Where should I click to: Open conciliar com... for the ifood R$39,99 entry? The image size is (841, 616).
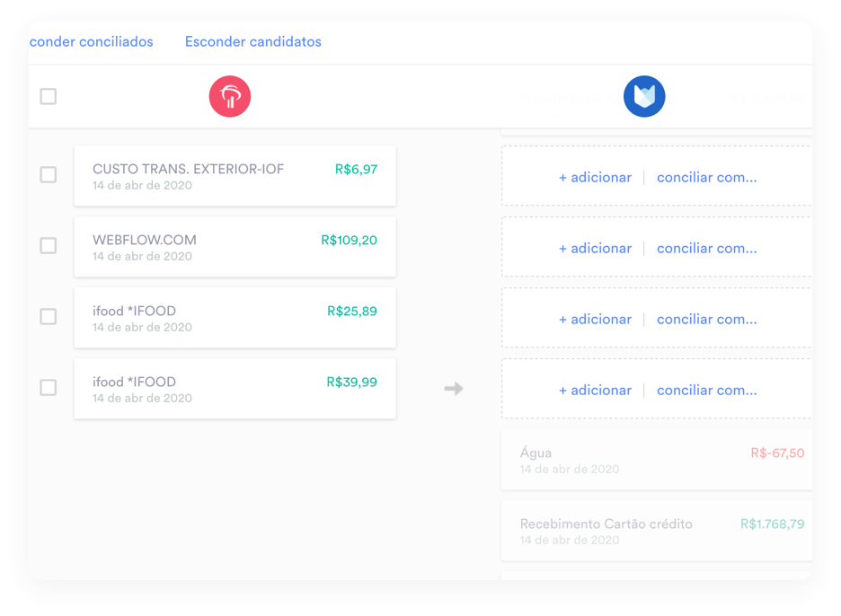coord(706,390)
